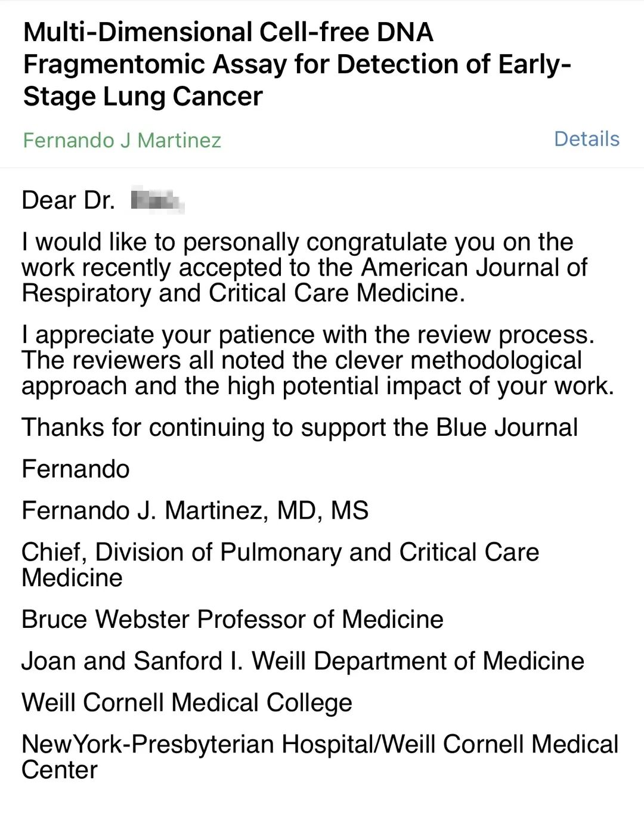Click the 'high potential impact' line

[x=317, y=386]
